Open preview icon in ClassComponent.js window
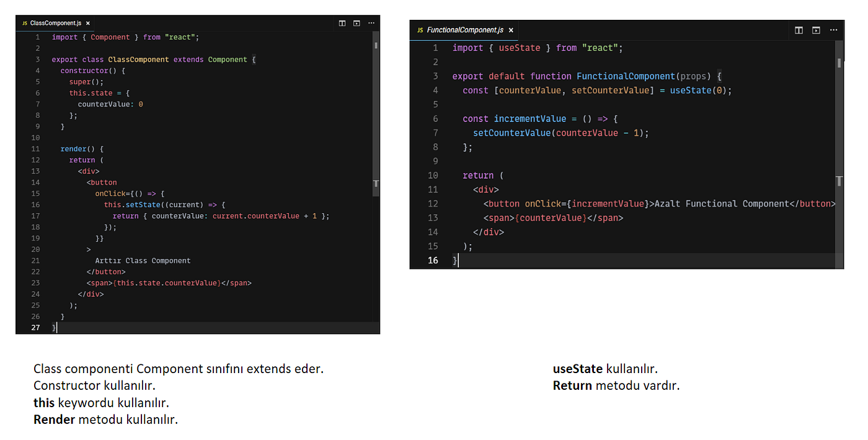This screenshot has height=440, width=868. (x=356, y=23)
